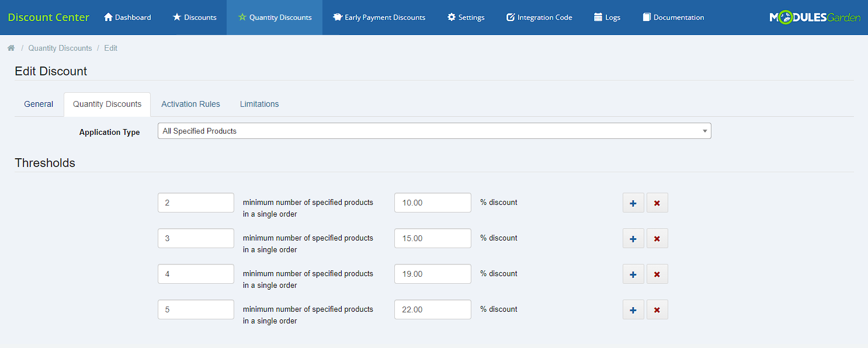Click the ModulesGarden logo
868x348 pixels.
point(815,18)
